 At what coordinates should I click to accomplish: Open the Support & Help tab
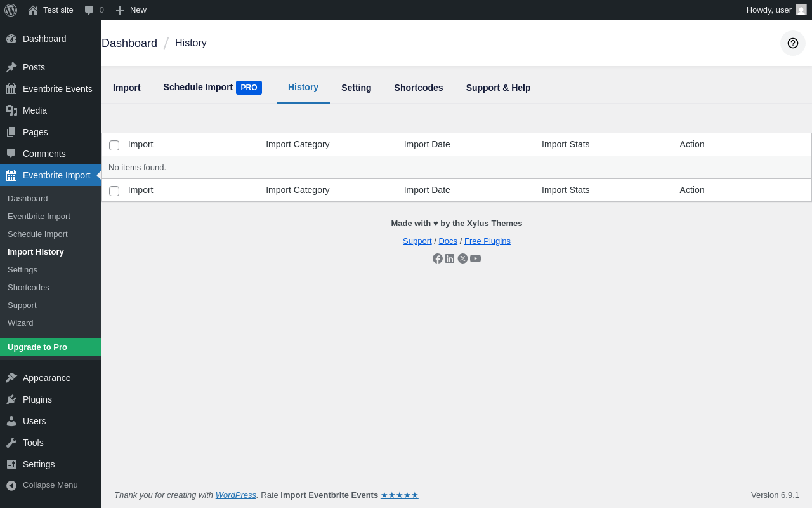(x=499, y=88)
